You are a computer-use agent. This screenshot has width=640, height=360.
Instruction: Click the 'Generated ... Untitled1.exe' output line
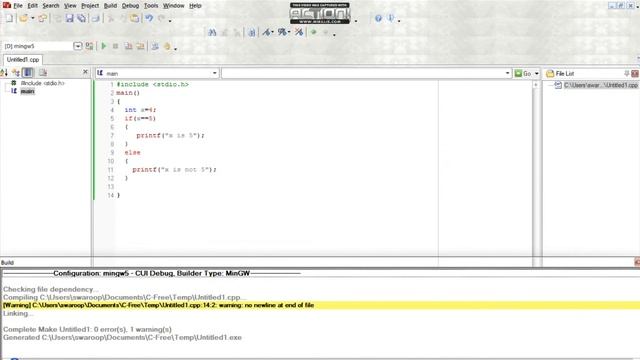(122, 338)
